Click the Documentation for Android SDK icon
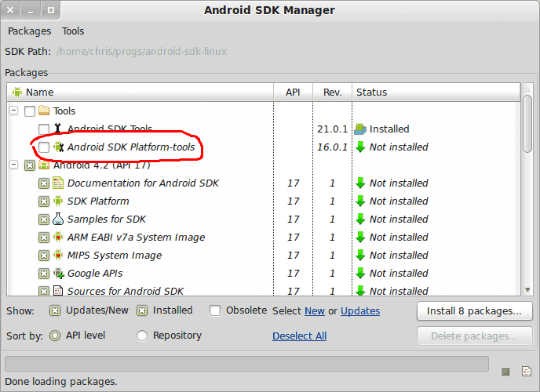The image size is (540, 392). (58, 183)
